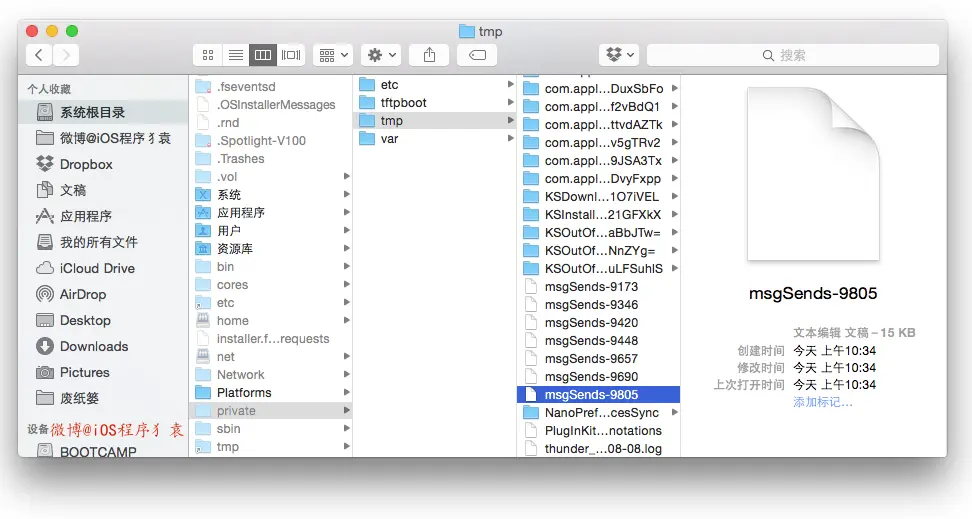Viewport: 972px width, 519px height.
Task: Switch to icon view
Action: [x=208, y=55]
